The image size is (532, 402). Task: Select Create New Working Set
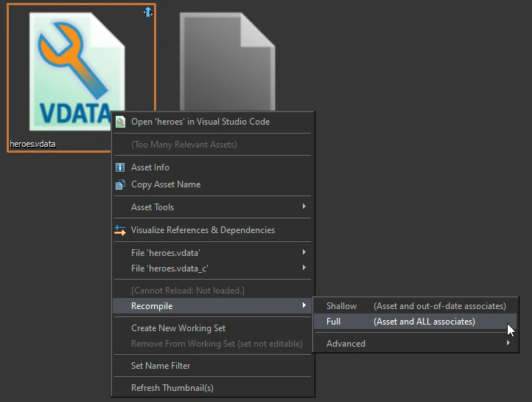pos(178,328)
